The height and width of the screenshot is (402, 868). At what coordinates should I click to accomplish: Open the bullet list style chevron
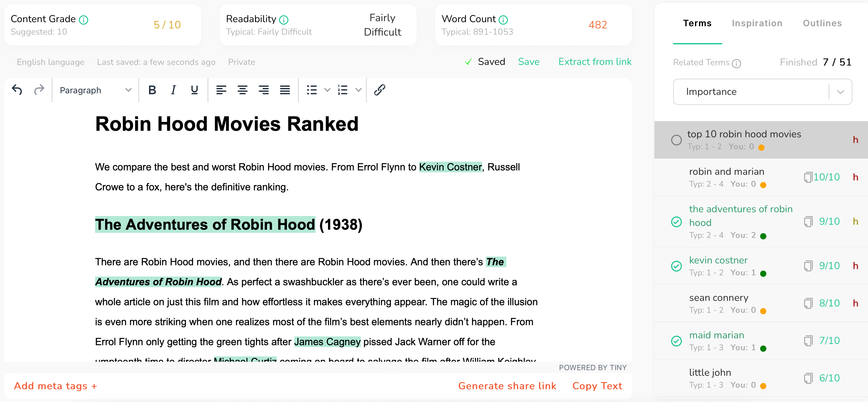tap(327, 90)
